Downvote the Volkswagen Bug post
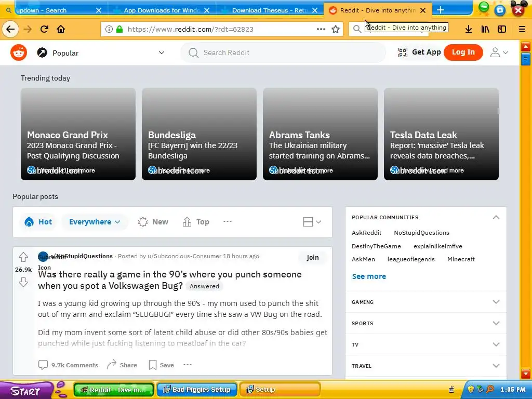The width and height of the screenshot is (532, 399). tap(23, 282)
